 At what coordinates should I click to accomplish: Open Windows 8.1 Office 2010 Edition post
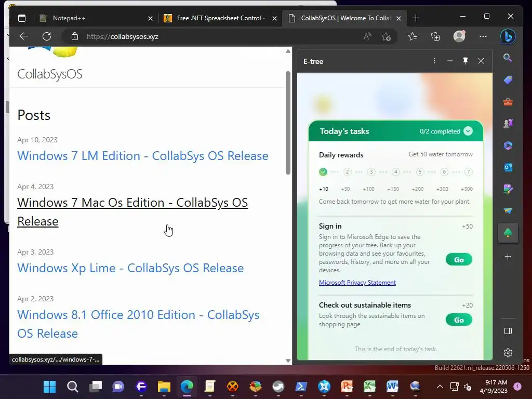click(138, 324)
